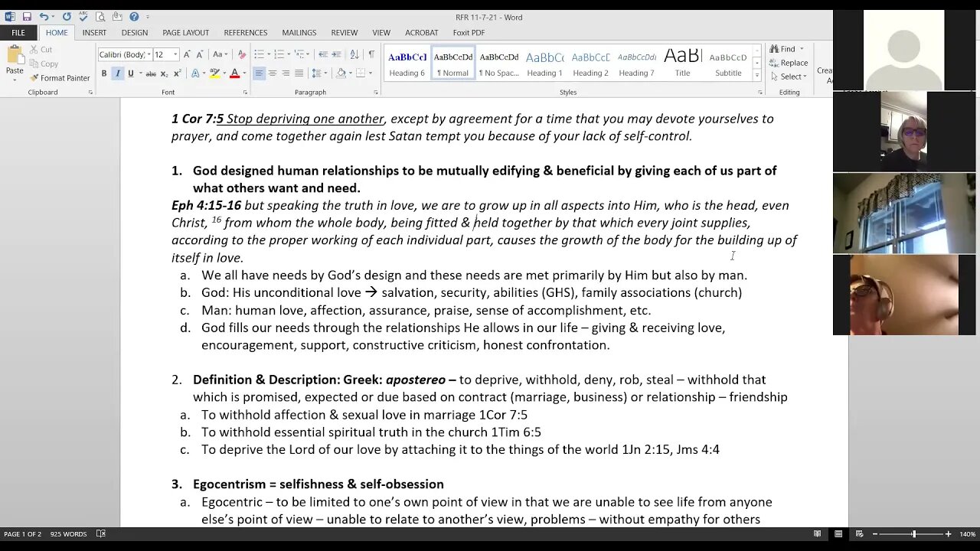This screenshot has width=980, height=551.
Task: Cut the selected text
Action: coord(41,50)
